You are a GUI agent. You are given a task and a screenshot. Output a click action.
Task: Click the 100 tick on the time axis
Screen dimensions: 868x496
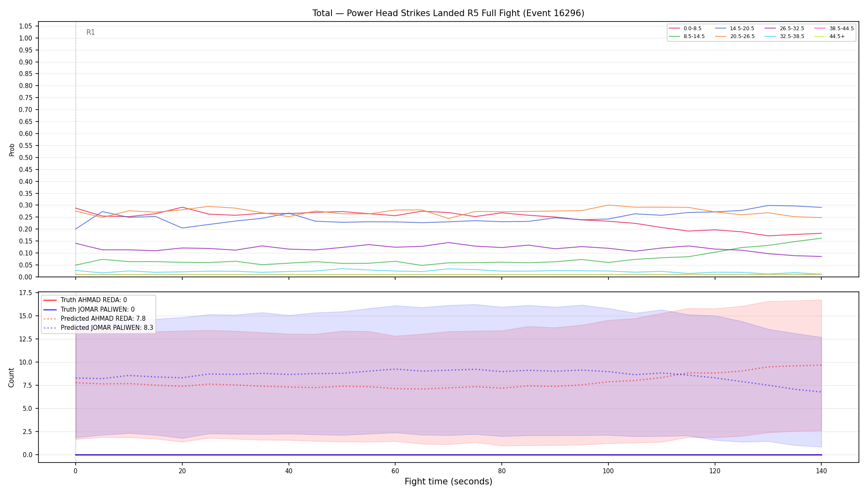(608, 471)
